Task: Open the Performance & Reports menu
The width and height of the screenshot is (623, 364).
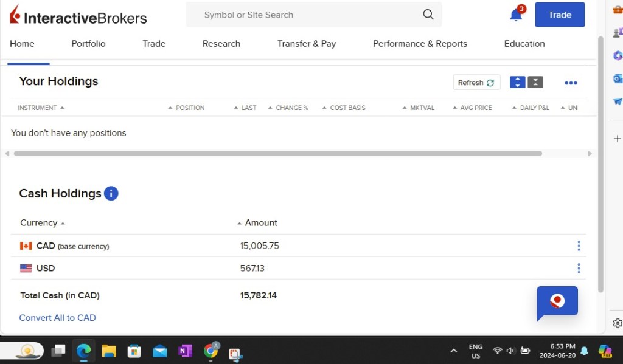Action: pyautogui.click(x=420, y=44)
